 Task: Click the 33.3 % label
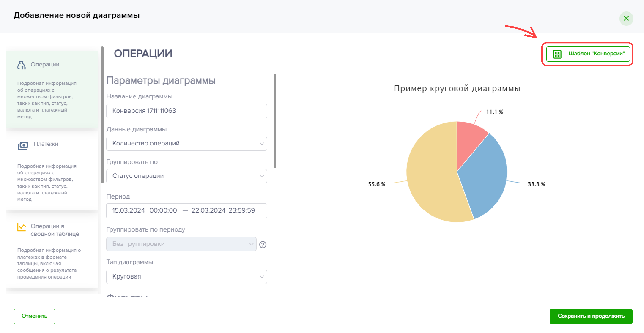tap(536, 184)
